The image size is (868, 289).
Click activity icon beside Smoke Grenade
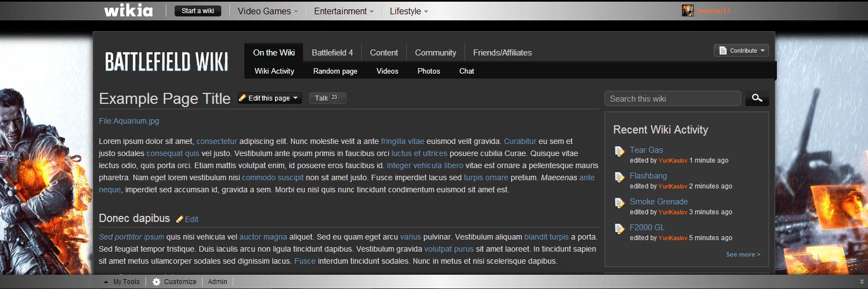click(619, 203)
